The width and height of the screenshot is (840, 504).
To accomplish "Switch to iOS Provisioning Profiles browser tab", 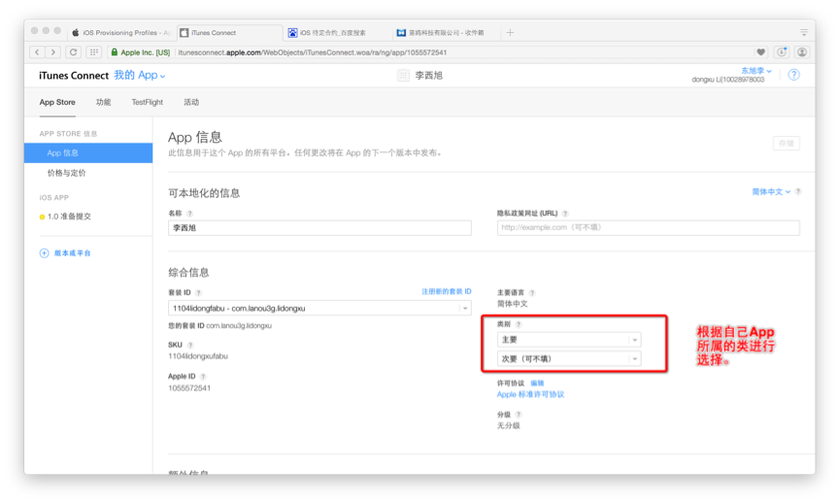I will [121, 33].
